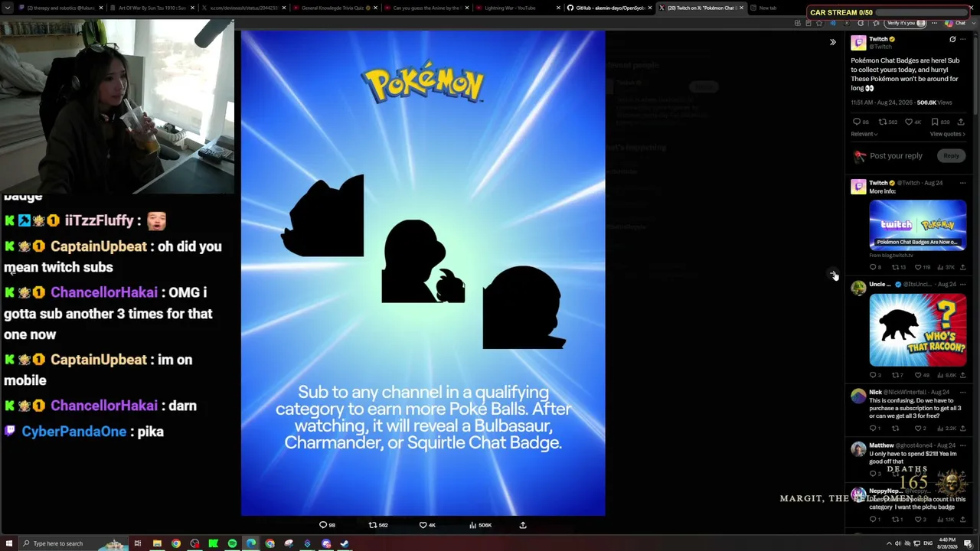This screenshot has height=551, width=980.
Task: Repost using the 562 button below the image
Action: click(378, 525)
